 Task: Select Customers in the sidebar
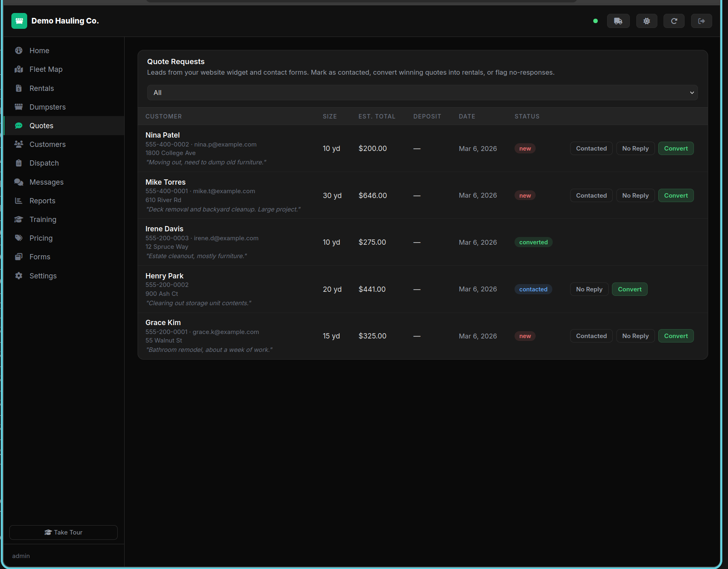point(47,144)
